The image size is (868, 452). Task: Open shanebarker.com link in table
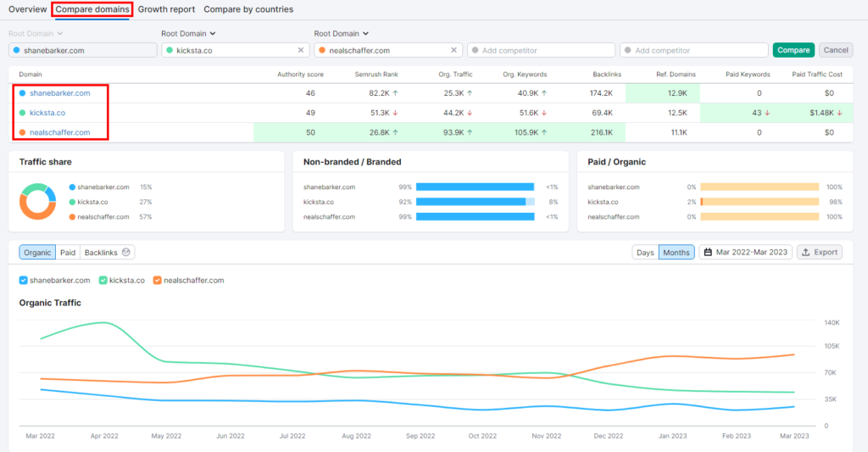click(x=60, y=93)
